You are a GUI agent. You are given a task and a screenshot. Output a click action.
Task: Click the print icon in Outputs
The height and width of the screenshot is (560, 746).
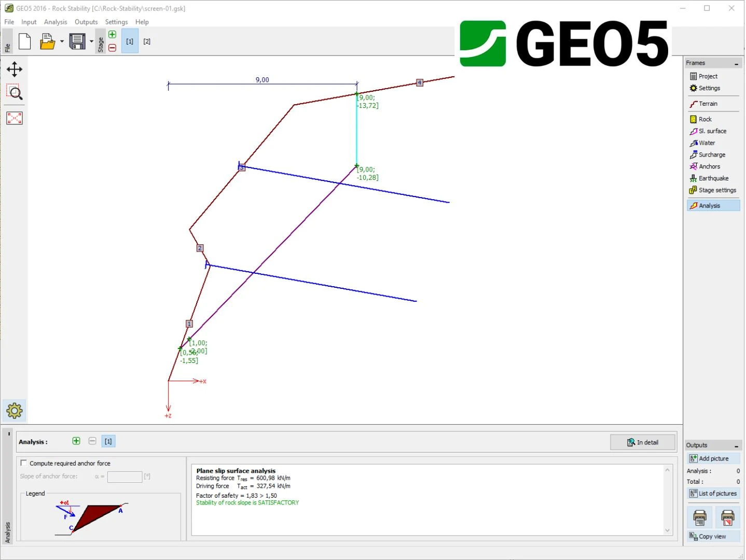(700, 517)
